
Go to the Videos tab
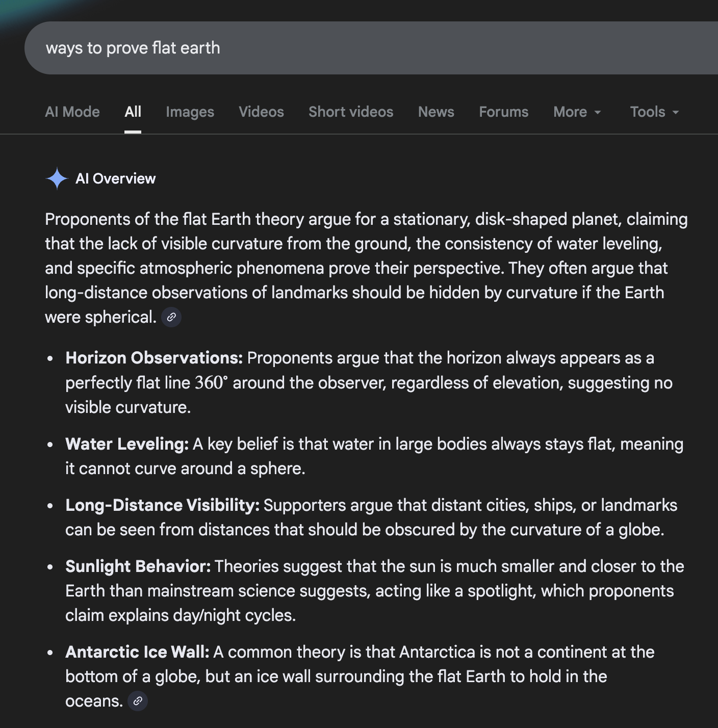tap(261, 112)
